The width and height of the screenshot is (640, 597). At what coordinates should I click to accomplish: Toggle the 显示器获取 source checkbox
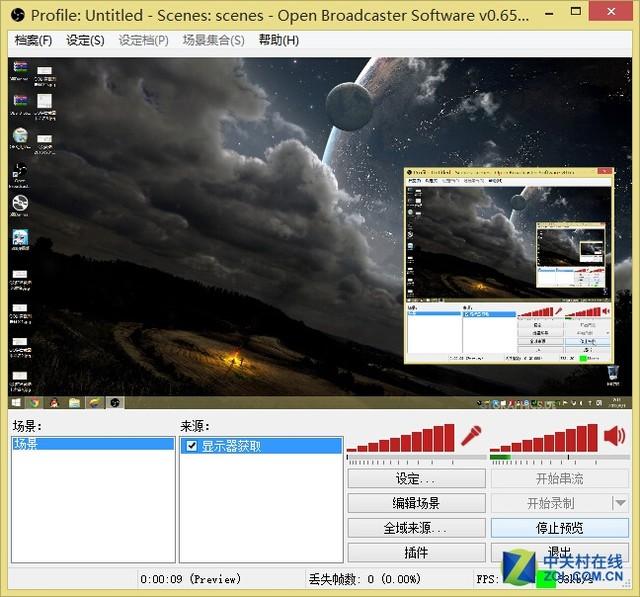191,446
